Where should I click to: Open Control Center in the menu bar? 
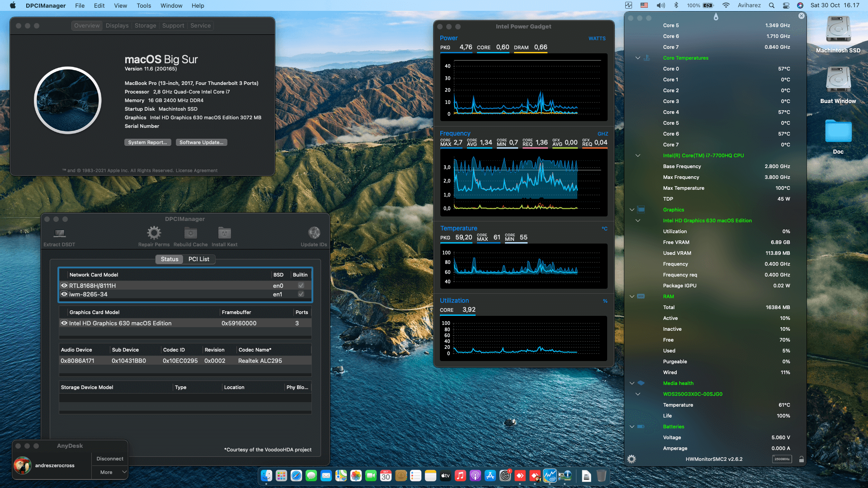[x=786, y=5]
